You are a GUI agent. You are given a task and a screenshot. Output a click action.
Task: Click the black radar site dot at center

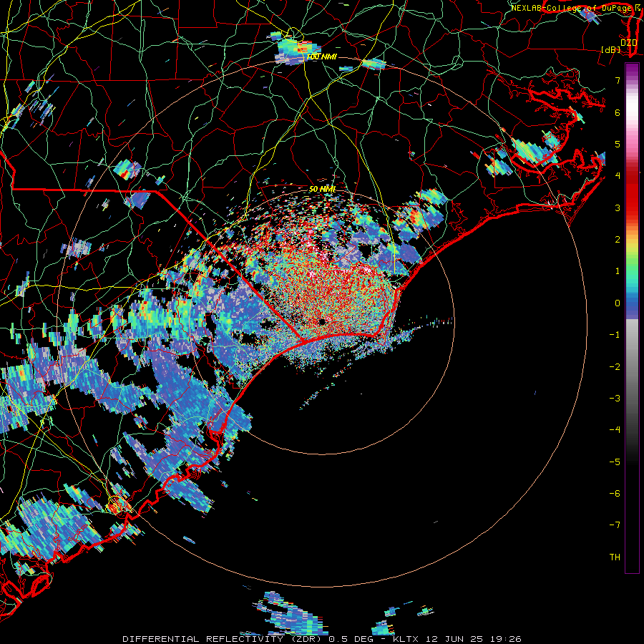[x=321, y=321]
